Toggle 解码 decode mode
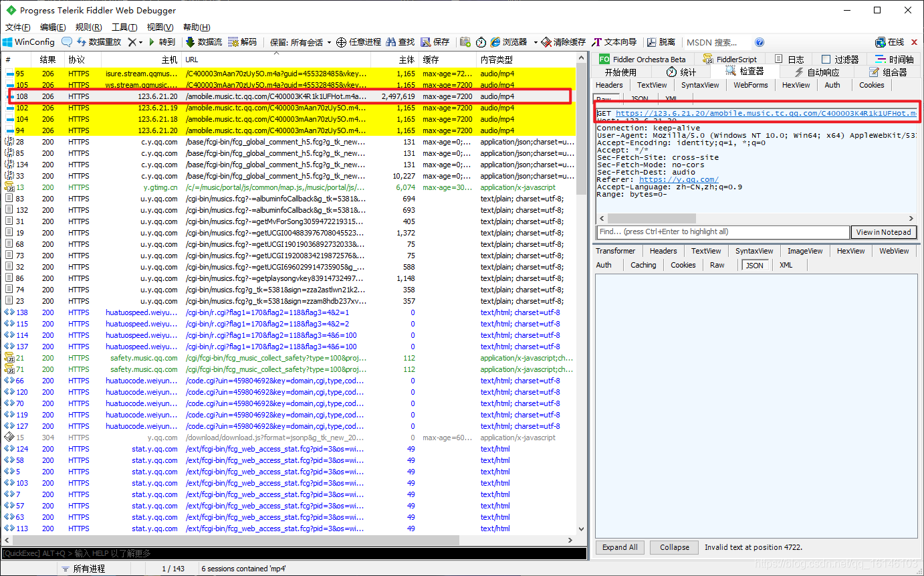The width and height of the screenshot is (924, 576). click(x=242, y=41)
